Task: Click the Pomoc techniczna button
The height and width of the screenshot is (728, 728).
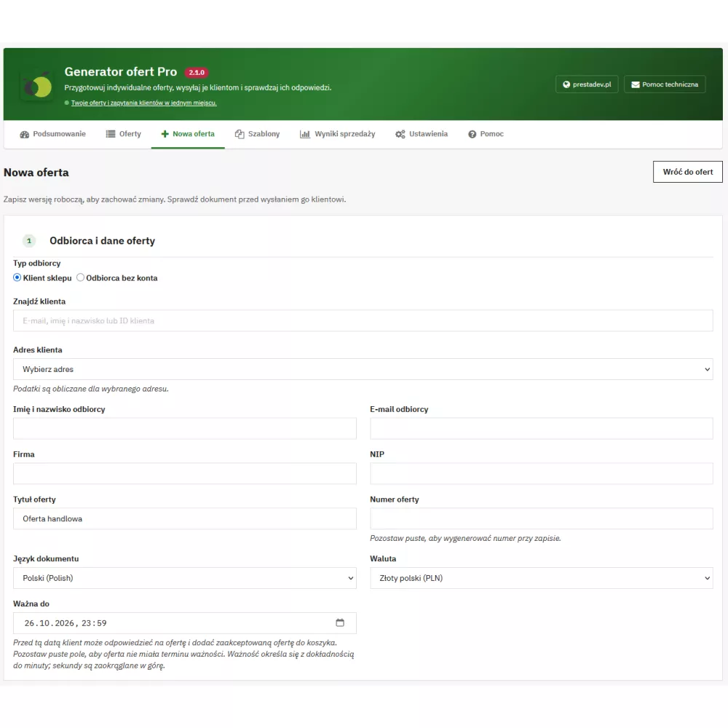Action: (x=665, y=84)
